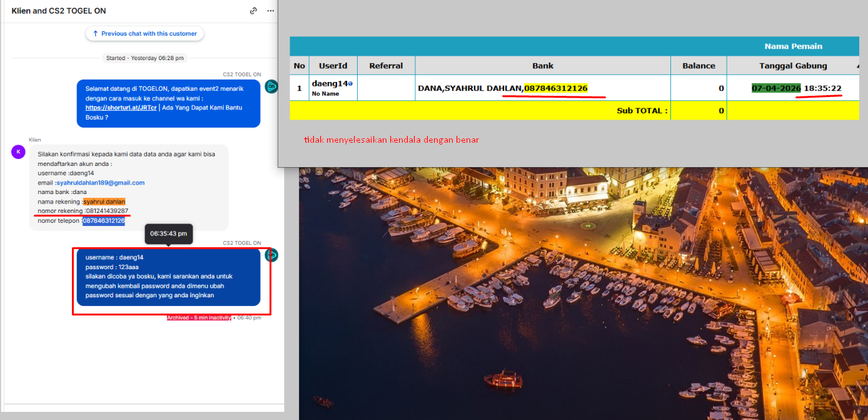
Task: Load previous chat with this customer
Action: click(x=144, y=34)
